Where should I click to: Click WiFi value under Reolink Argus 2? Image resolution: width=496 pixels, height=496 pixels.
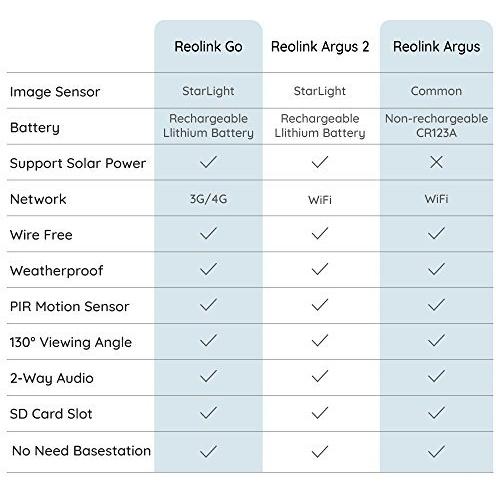pyautogui.click(x=320, y=200)
